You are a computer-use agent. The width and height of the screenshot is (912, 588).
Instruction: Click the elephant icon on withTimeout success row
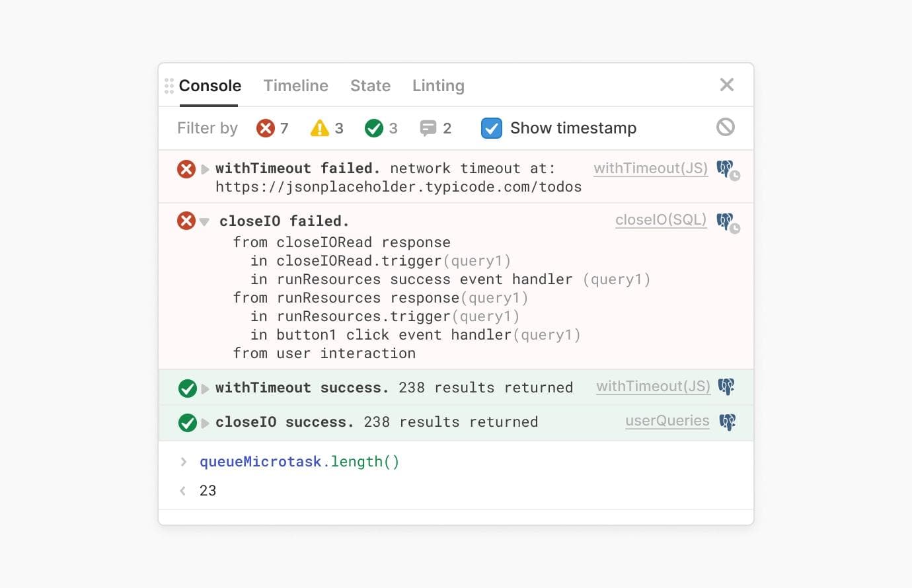pyautogui.click(x=726, y=386)
